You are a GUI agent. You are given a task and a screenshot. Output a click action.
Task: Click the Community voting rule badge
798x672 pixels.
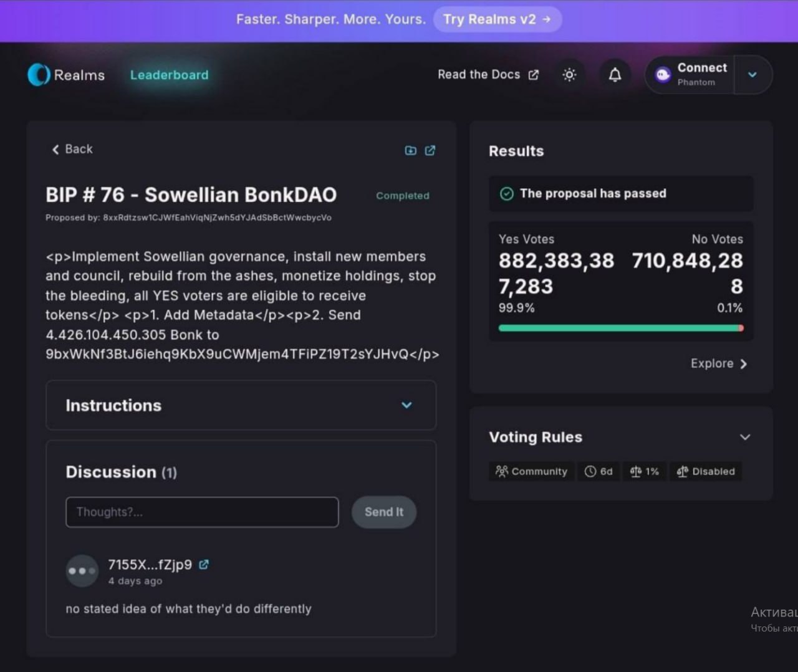(x=532, y=471)
